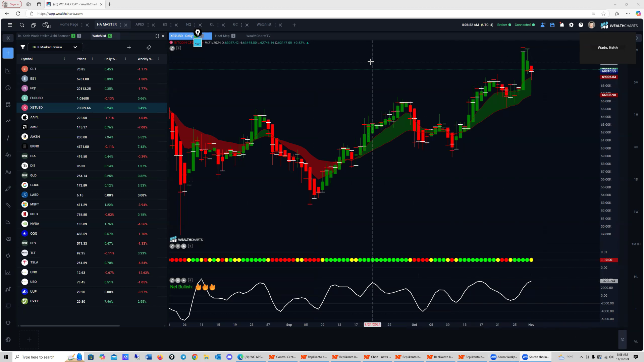The image size is (644, 362).
Task: Open the WealthChartsTV tab
Action: click(258, 36)
